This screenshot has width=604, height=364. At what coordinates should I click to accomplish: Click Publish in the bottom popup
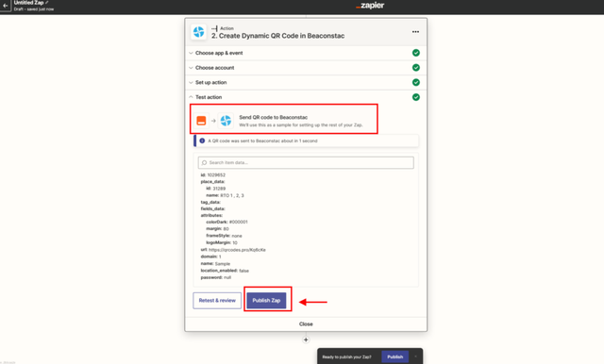tap(394, 356)
